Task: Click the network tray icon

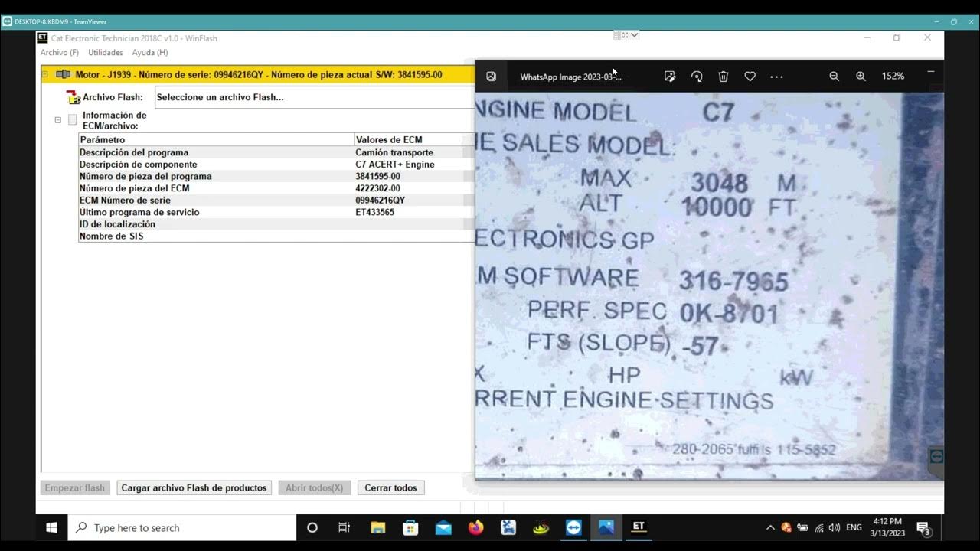Action: click(x=818, y=527)
